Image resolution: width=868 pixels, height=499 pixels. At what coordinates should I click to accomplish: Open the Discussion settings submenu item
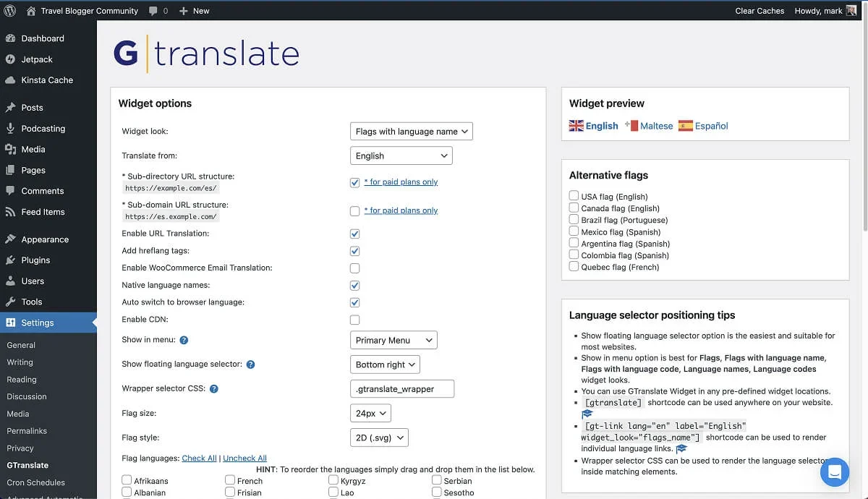tap(27, 396)
